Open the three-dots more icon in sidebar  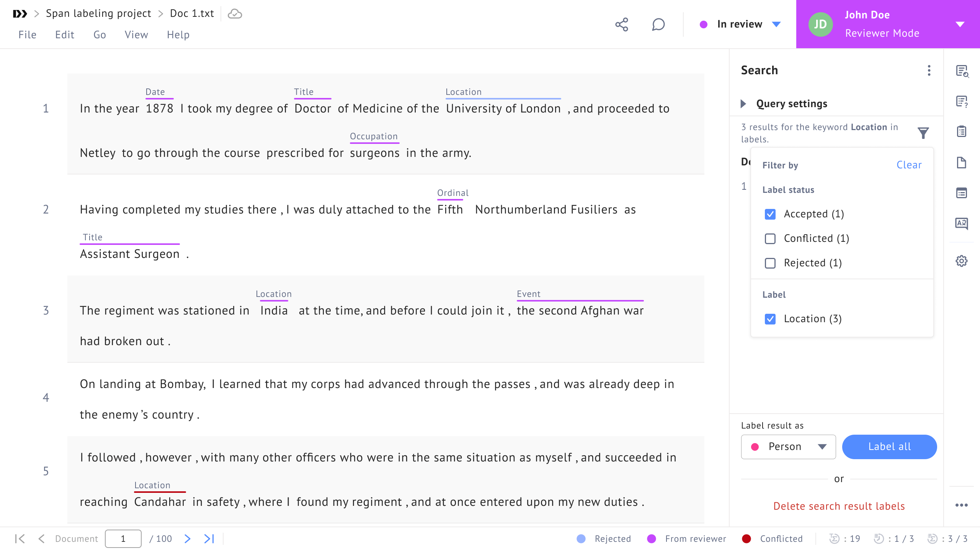(x=961, y=505)
